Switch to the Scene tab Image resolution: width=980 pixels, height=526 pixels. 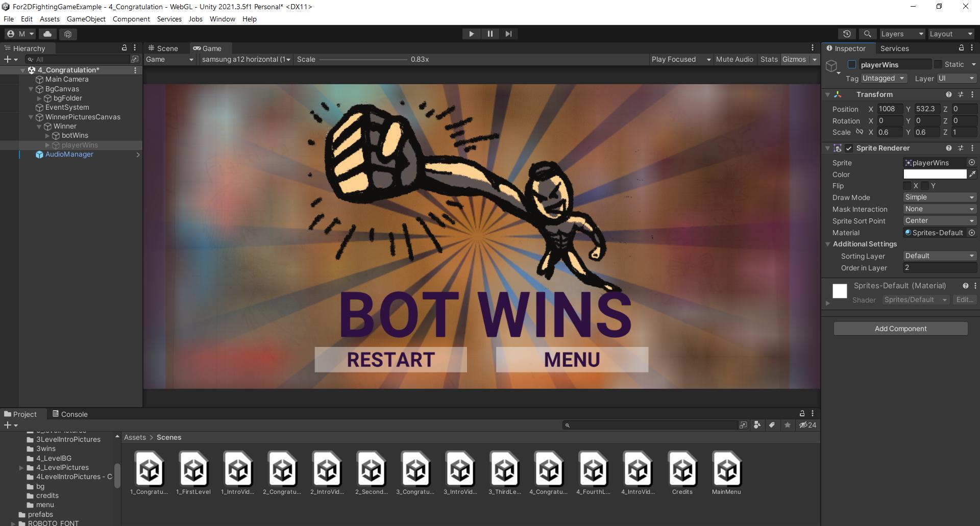163,48
